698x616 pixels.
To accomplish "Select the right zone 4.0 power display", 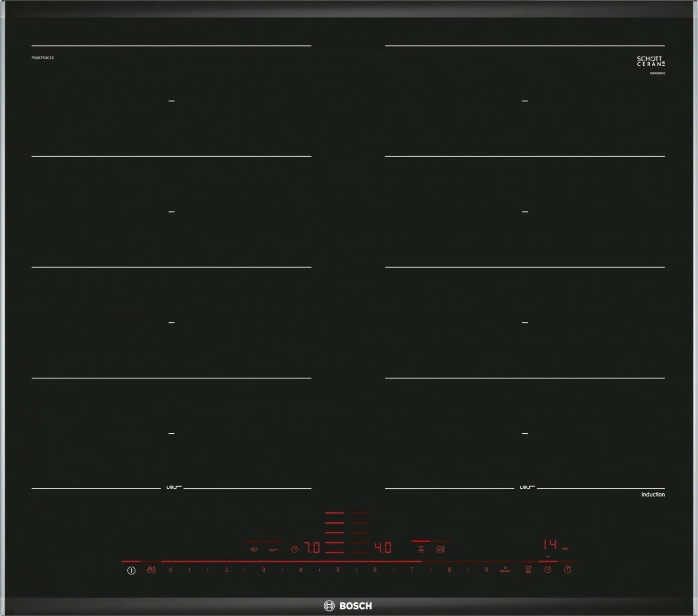I will [383, 548].
